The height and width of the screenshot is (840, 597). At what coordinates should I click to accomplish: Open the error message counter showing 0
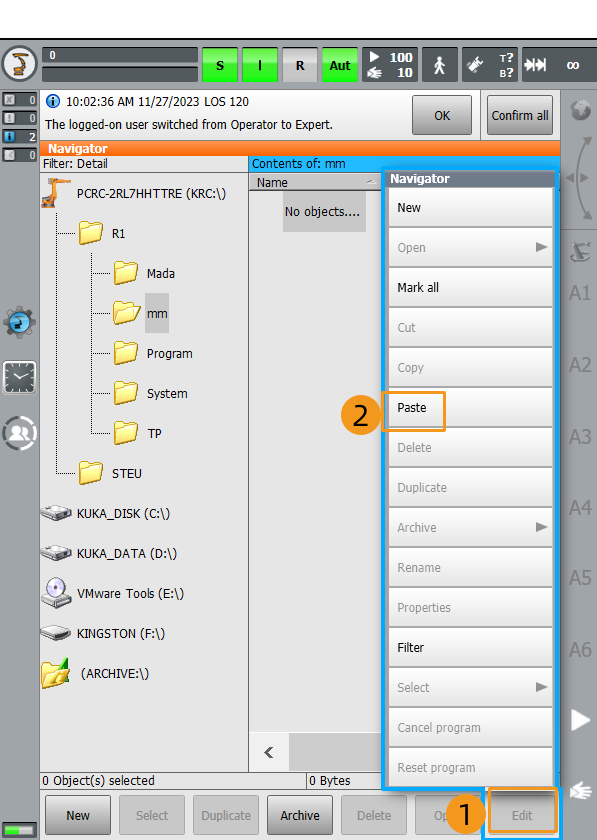tap(20, 100)
